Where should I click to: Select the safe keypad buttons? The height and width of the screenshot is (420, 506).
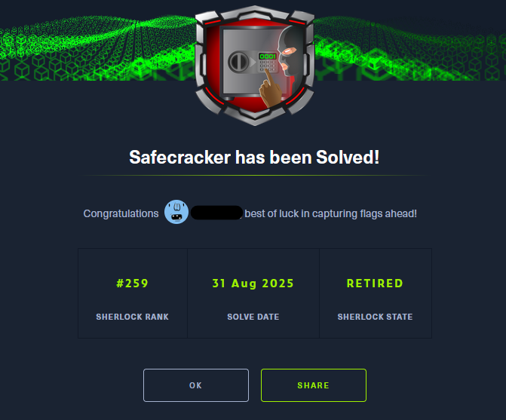click(x=268, y=66)
